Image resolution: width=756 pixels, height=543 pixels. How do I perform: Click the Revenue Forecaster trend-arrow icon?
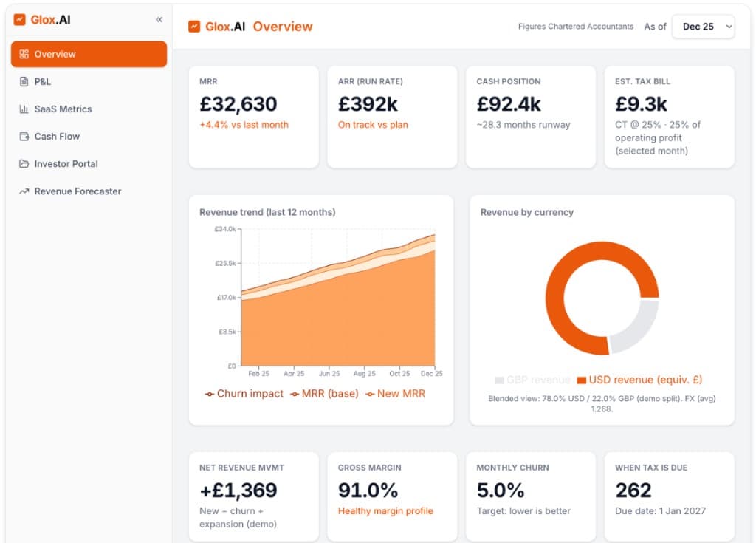[24, 191]
